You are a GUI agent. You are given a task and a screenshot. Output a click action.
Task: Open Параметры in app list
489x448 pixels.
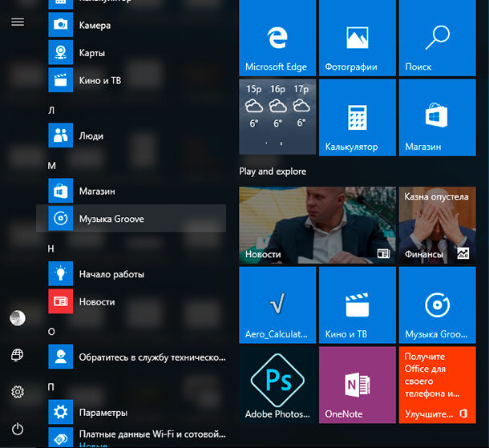coord(131,412)
